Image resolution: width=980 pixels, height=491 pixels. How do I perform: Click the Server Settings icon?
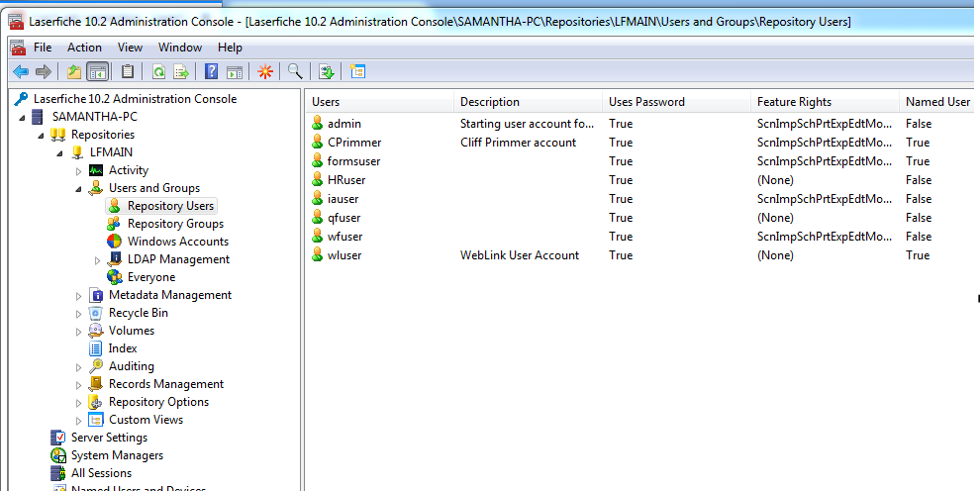58,438
